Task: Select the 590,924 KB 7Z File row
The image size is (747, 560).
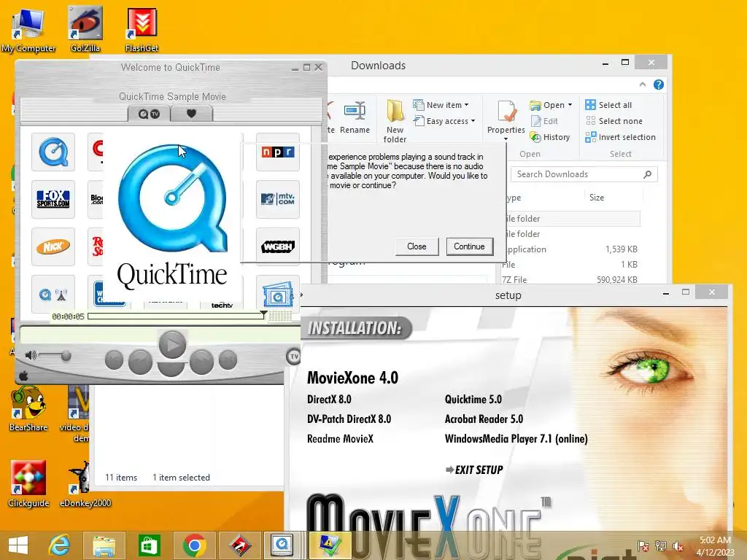Action: coord(570,279)
